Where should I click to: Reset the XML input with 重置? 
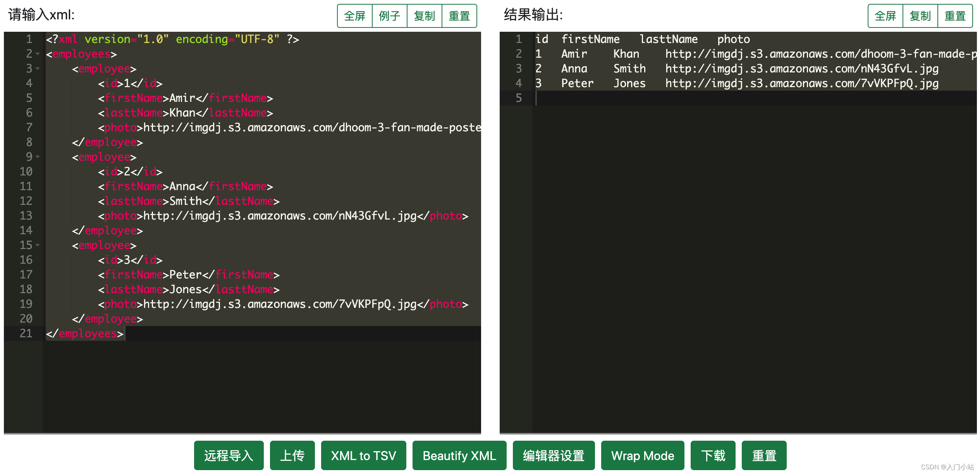pos(459,15)
